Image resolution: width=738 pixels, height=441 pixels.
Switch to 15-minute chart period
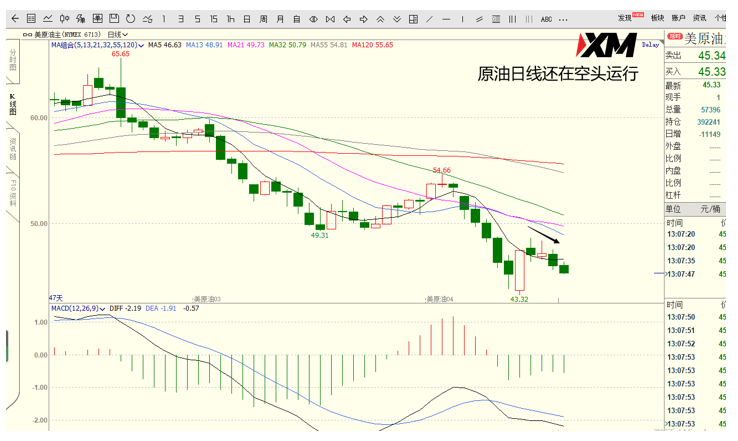214,18
